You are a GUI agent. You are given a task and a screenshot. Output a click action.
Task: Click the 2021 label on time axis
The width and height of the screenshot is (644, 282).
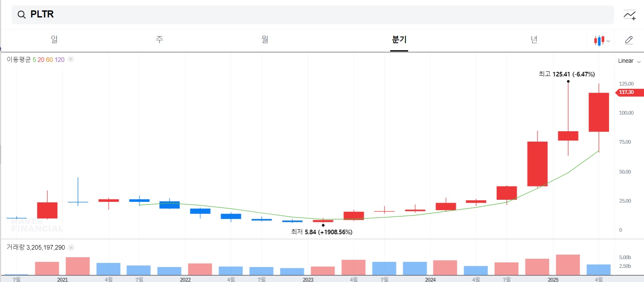[62, 280]
